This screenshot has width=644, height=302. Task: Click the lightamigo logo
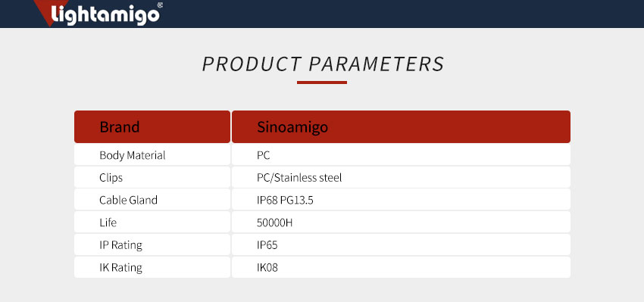tap(105, 14)
